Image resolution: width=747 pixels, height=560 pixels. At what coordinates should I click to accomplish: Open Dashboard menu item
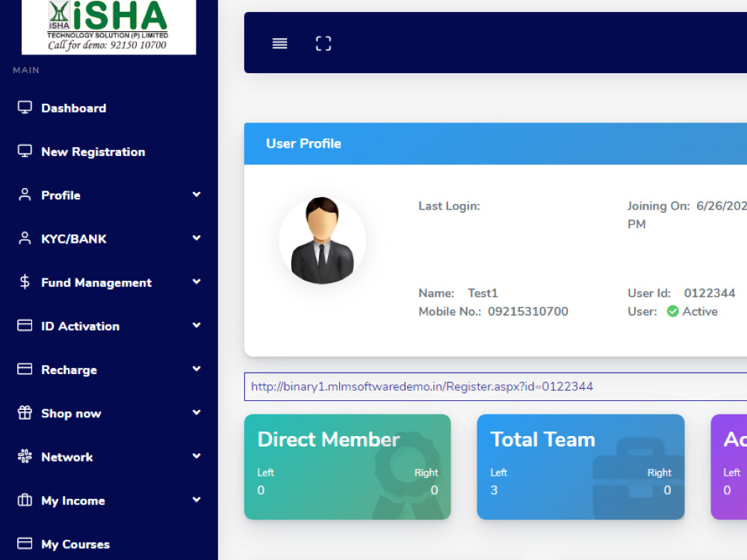[73, 108]
